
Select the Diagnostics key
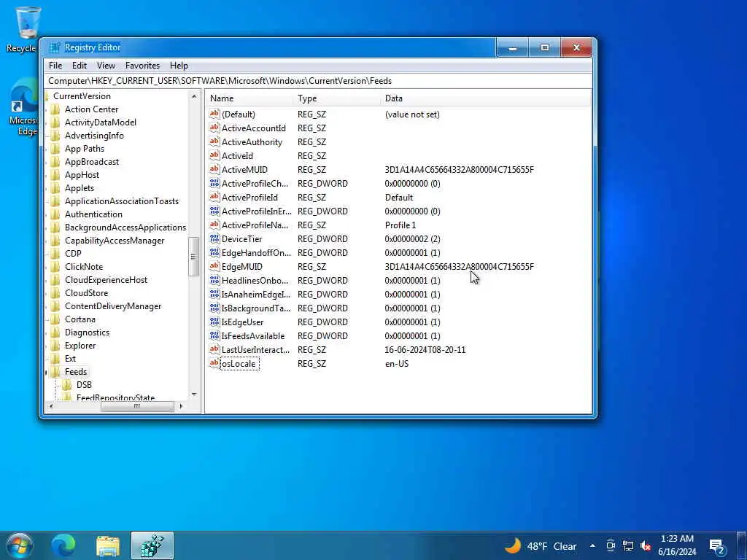point(88,332)
